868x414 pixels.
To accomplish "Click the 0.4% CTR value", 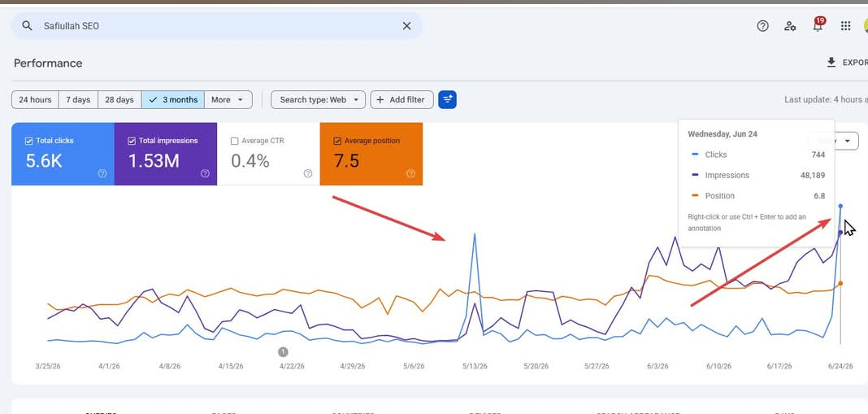I will tap(250, 161).
